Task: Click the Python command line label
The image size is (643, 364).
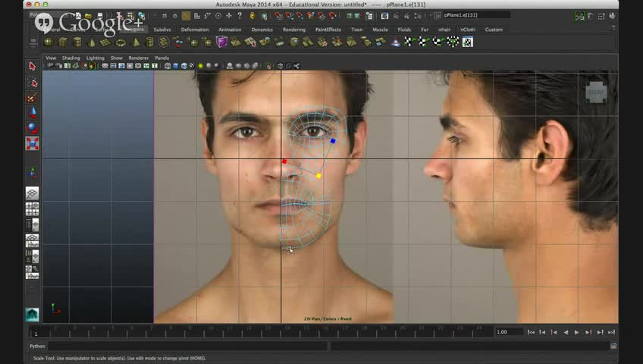Action: pyautogui.click(x=37, y=346)
